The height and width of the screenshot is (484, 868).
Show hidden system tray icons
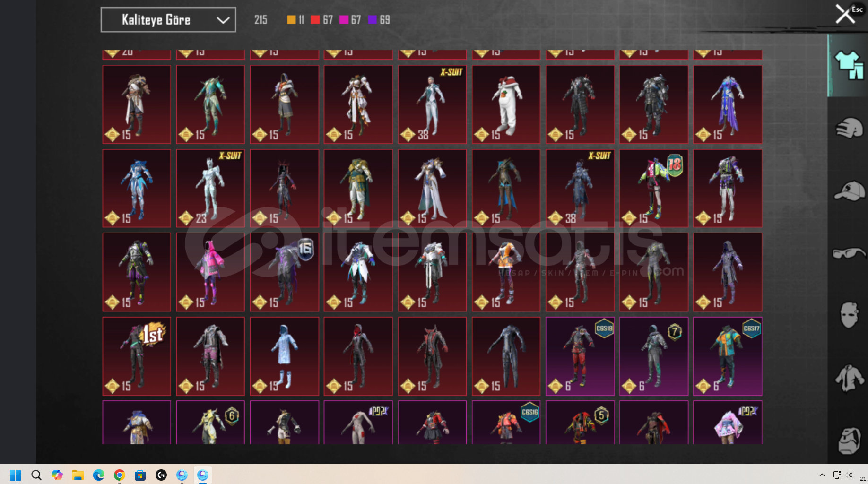[822, 475]
